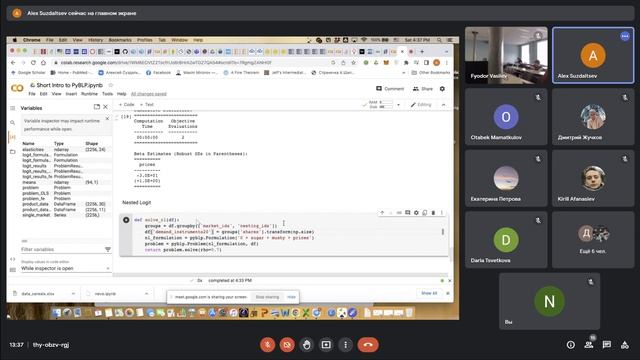Open the Bookmarks menu in macOS menu bar
This screenshot has height=360, width=640.
[x=120, y=40]
